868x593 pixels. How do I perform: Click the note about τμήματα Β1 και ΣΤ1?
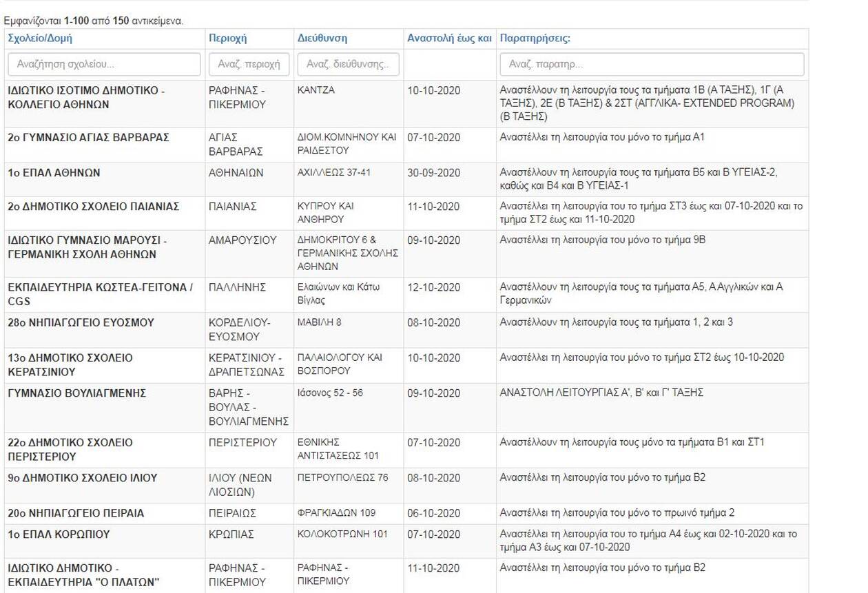pyautogui.click(x=632, y=442)
